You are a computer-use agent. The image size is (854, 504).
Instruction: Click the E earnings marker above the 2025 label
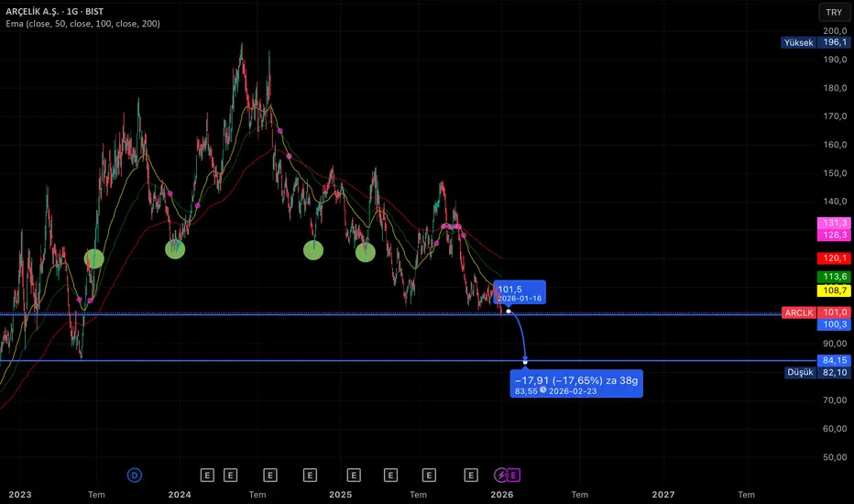[354, 475]
